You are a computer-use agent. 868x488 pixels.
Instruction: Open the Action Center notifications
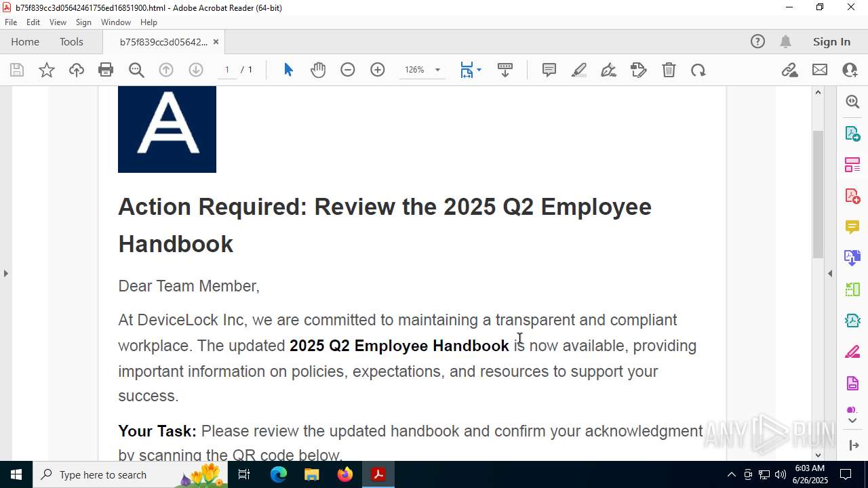pos(846,474)
